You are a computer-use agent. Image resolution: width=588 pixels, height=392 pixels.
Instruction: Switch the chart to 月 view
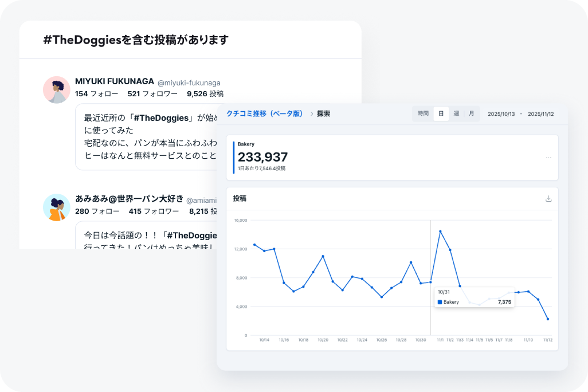pyautogui.click(x=470, y=113)
